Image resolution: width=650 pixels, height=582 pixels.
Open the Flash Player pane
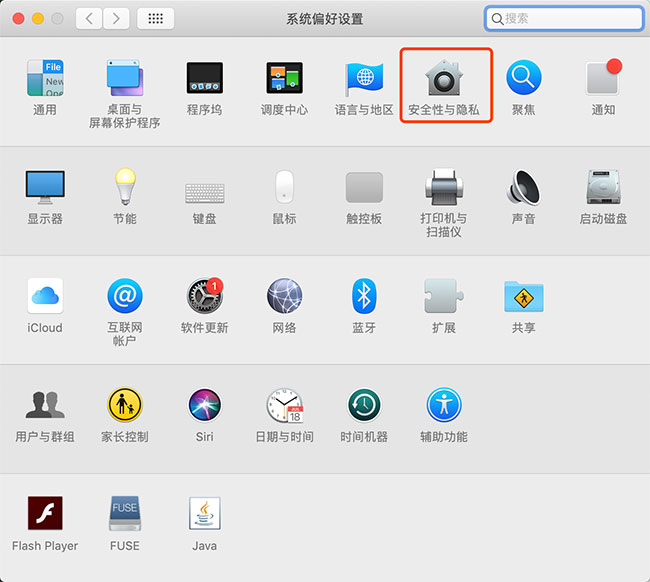click(45, 515)
